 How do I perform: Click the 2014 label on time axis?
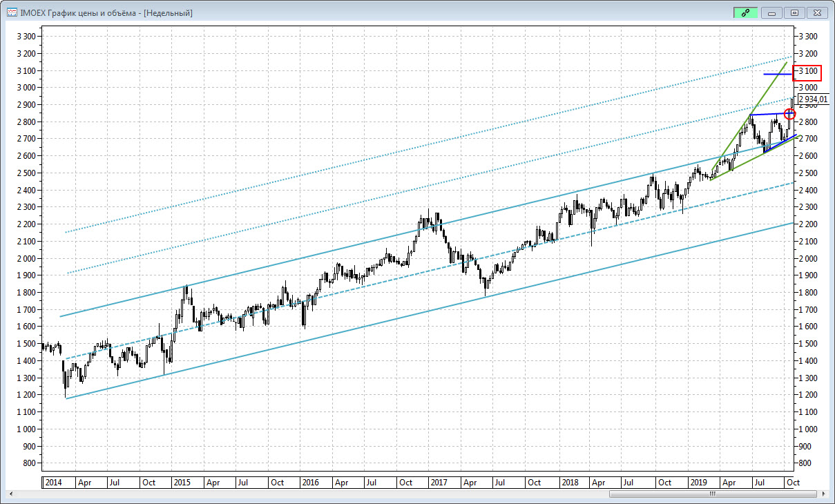(52, 483)
